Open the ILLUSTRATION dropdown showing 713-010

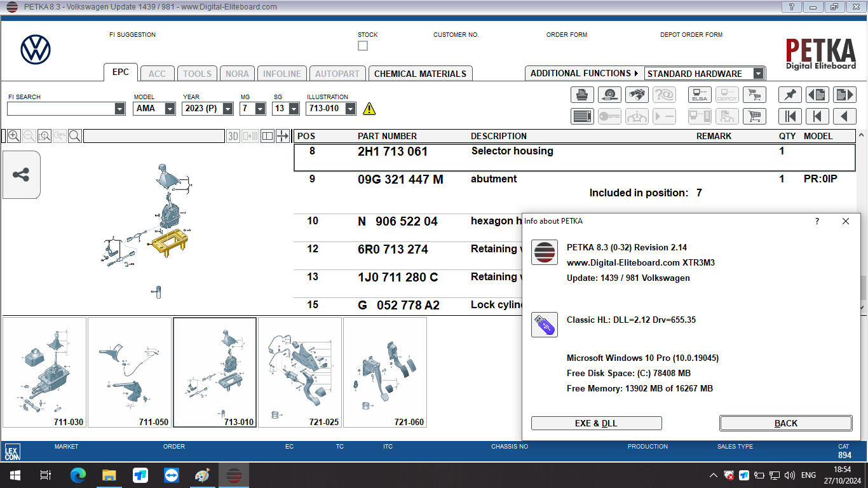[350, 109]
